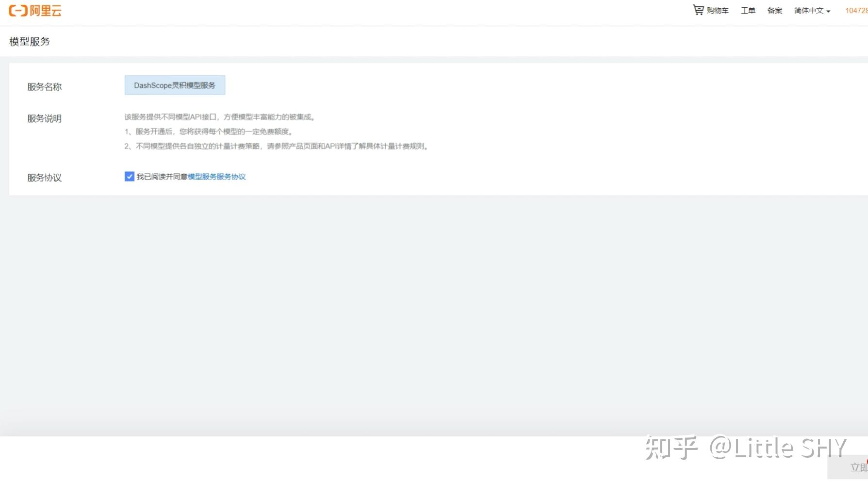Open the Alibaba Cloud logo homepage
The image size is (868, 483).
(35, 11)
